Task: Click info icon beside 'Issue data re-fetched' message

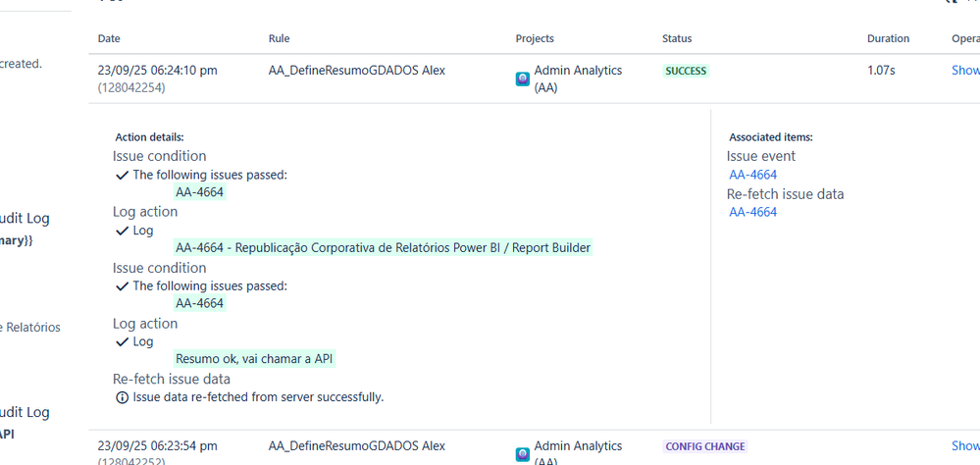Action: tap(122, 397)
